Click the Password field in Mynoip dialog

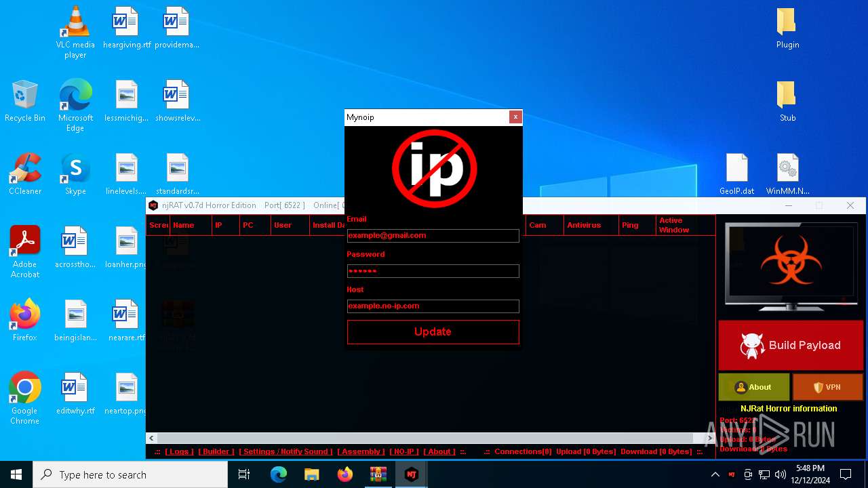coord(433,270)
